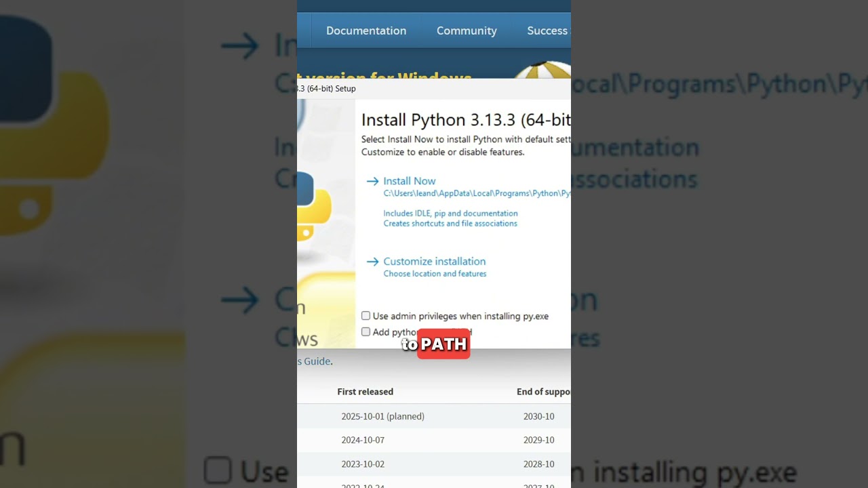Click the End of support column header

[543, 392]
